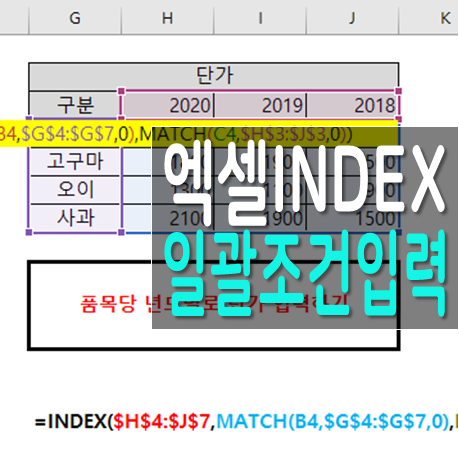This screenshot has height=457, width=459.
Task: Select column J header
Action: (352, 17)
